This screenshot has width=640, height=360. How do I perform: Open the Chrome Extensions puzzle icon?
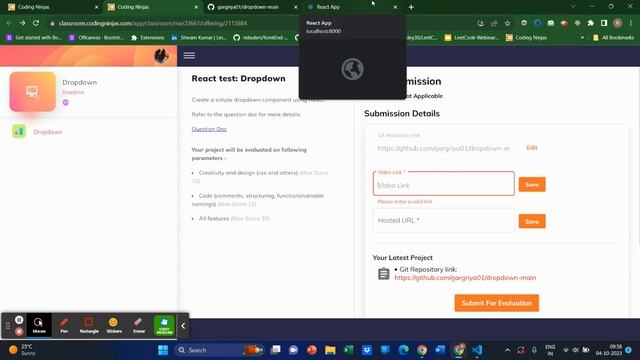[x=591, y=23]
